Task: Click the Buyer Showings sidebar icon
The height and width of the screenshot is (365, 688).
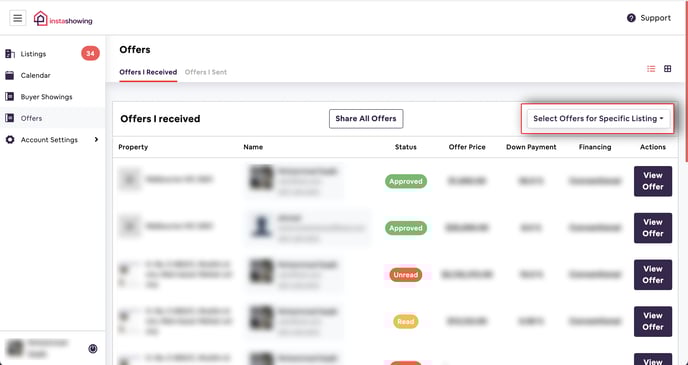Action: pos(10,97)
